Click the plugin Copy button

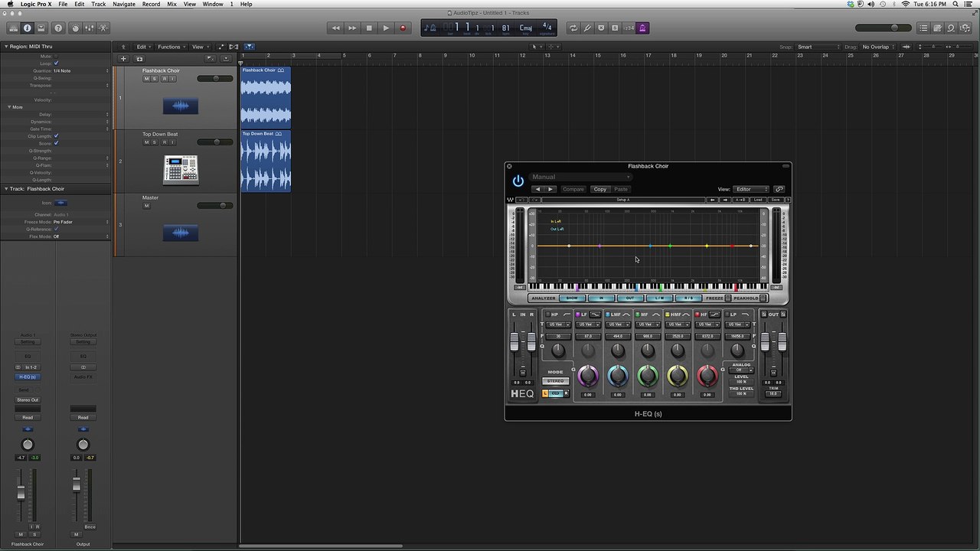tap(600, 189)
